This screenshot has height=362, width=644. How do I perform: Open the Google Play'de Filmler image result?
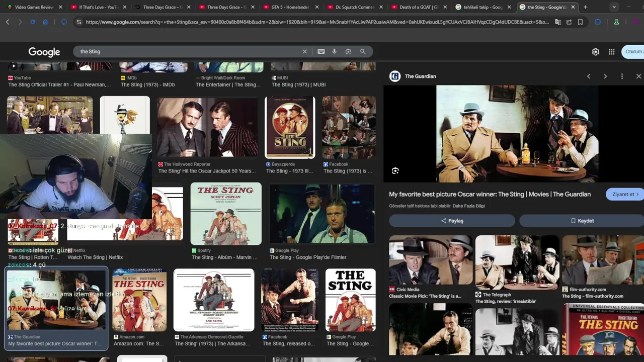[x=322, y=214]
